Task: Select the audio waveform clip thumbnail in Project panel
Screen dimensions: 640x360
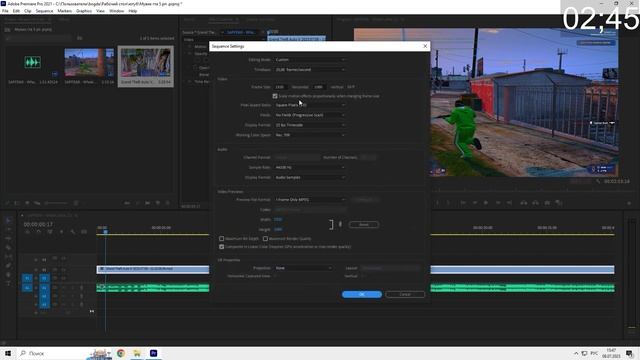Action: pos(32,62)
